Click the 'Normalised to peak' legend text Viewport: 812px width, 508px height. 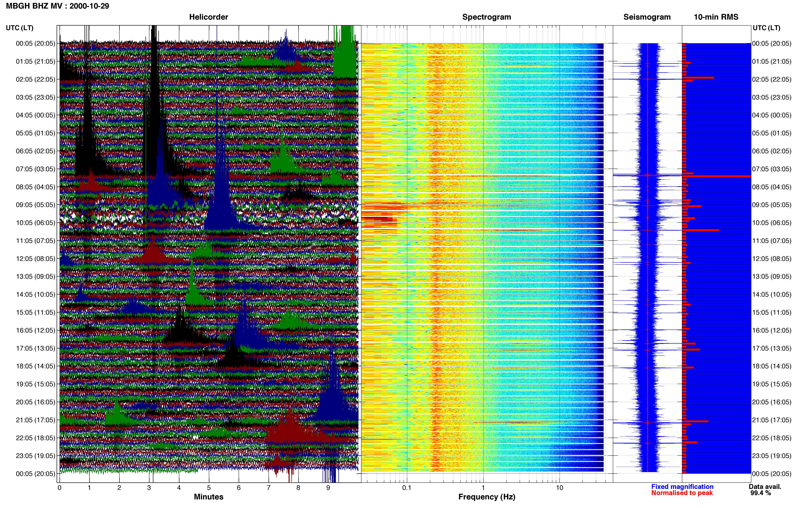point(682,493)
